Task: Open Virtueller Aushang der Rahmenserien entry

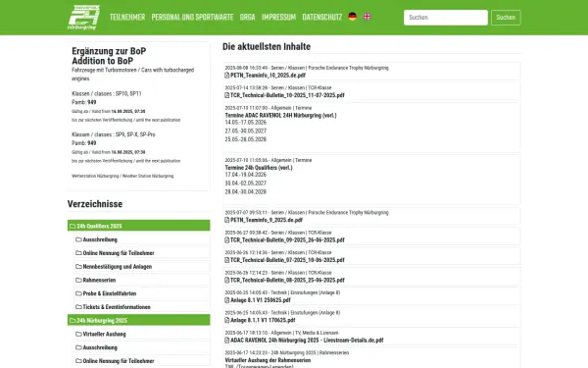Action: pyautogui.click(x=268, y=360)
